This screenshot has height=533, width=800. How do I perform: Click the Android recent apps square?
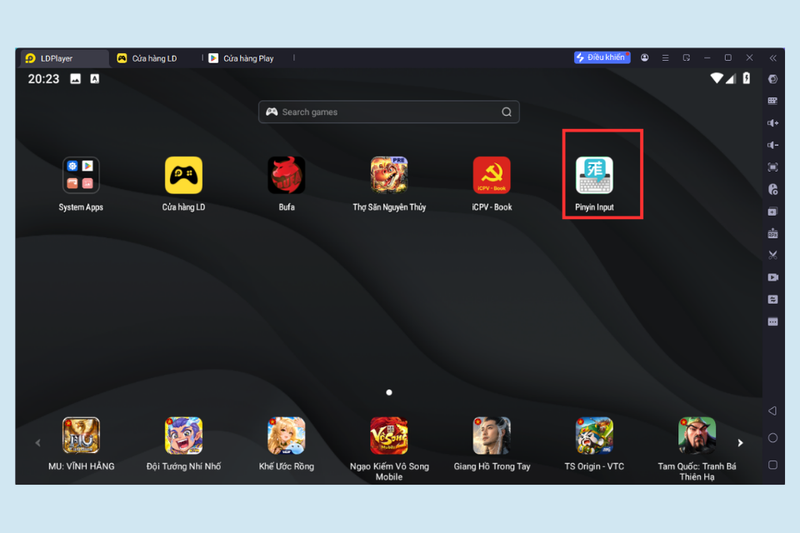pyautogui.click(x=773, y=465)
